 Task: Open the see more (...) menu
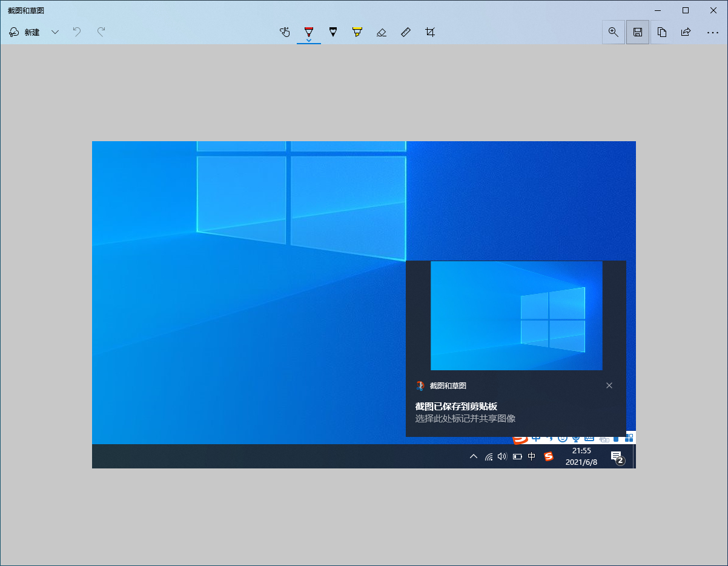713,32
